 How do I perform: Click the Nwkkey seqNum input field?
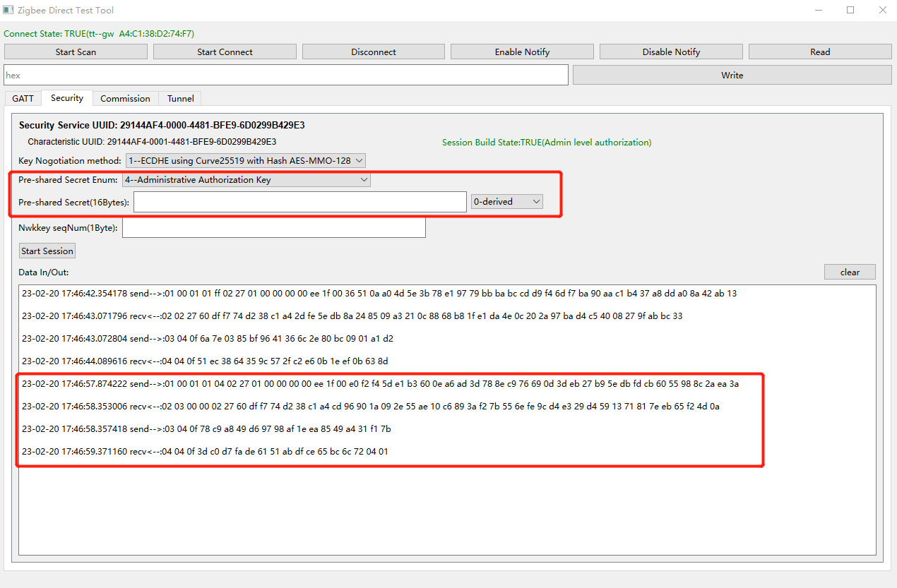[274, 227]
